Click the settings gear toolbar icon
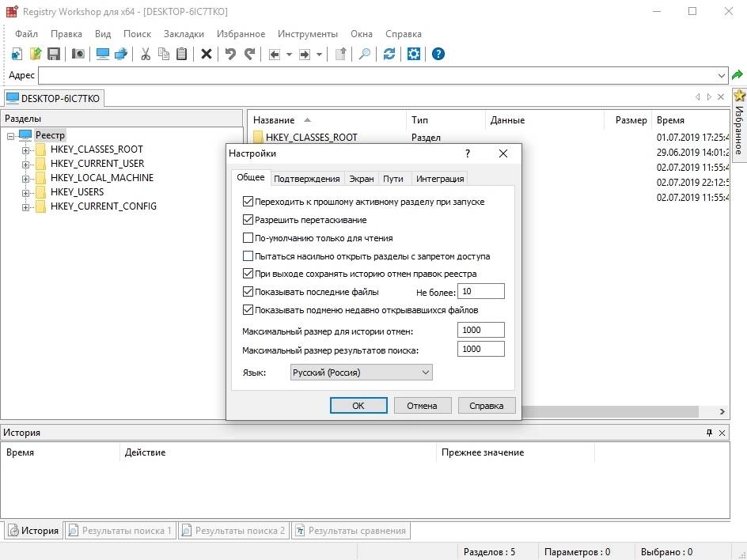 pyautogui.click(x=414, y=54)
